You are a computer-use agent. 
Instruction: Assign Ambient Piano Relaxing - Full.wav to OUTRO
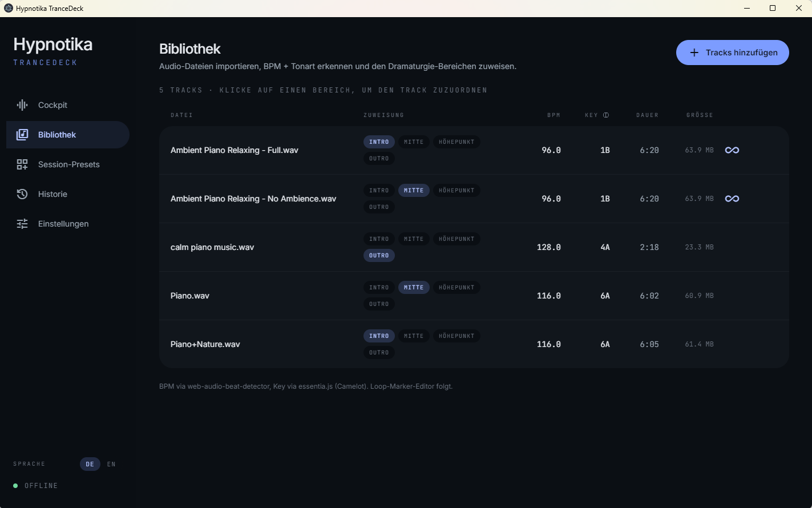tap(379, 158)
